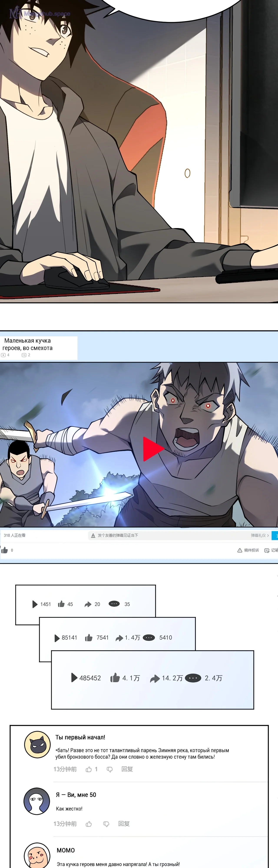Click the username 'Я — Ви, мне 50'
Viewport: 278px width, 868px height.
click(76, 795)
